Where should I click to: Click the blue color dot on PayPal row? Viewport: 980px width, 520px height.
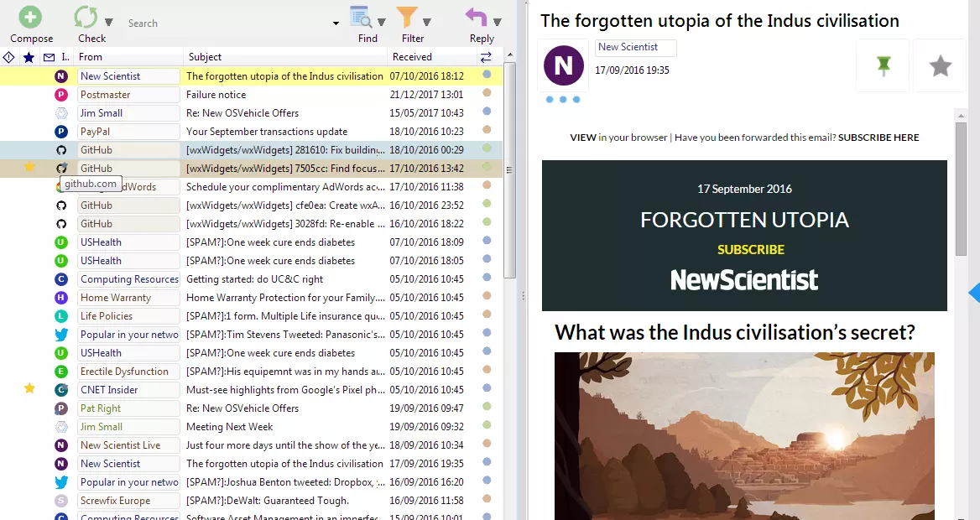487,131
